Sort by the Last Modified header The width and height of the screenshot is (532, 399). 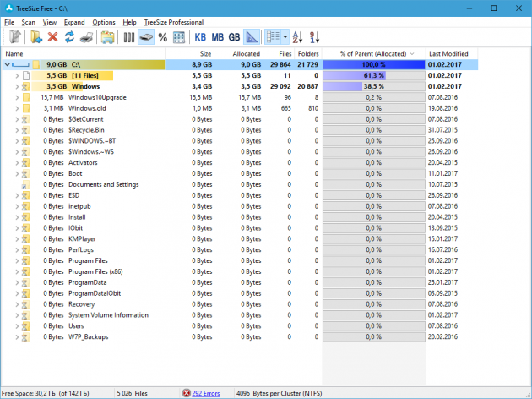452,53
